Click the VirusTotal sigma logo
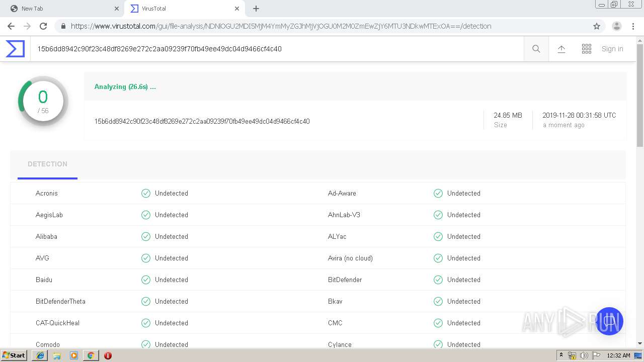Image resolution: width=644 pixels, height=362 pixels. pos(15,49)
